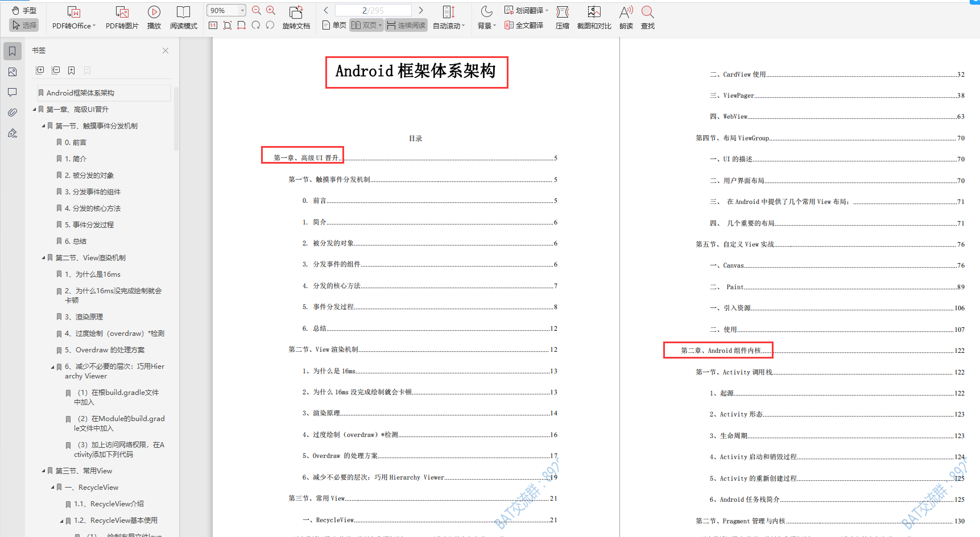Click 全文翻译 full text translation
The image size is (980, 537).
click(x=524, y=25)
